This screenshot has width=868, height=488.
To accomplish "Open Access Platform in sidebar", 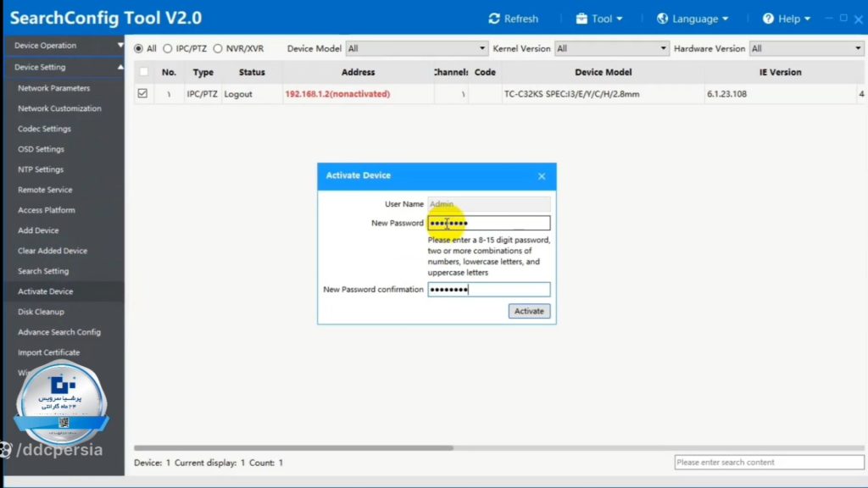I will (46, 210).
